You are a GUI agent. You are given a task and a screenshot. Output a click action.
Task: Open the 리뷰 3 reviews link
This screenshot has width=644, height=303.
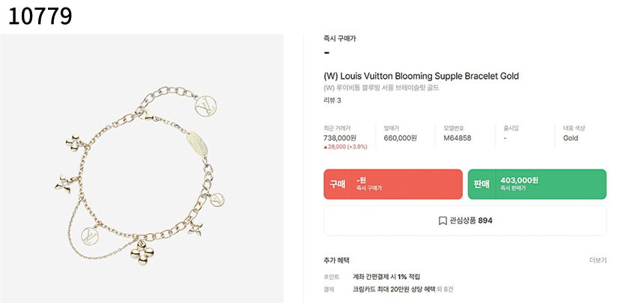(x=332, y=100)
